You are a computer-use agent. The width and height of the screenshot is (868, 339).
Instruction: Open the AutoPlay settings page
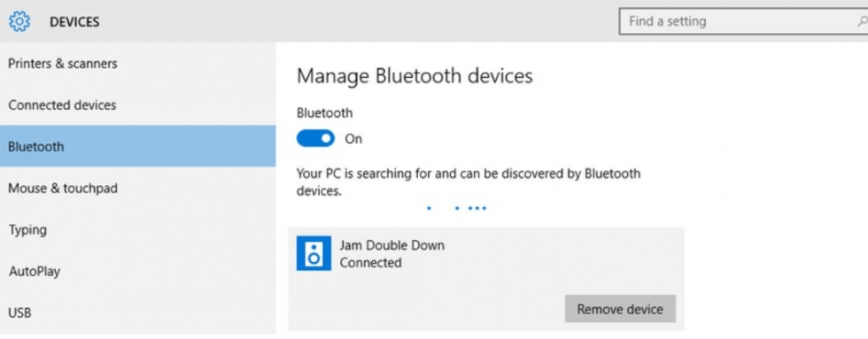click(x=138, y=272)
